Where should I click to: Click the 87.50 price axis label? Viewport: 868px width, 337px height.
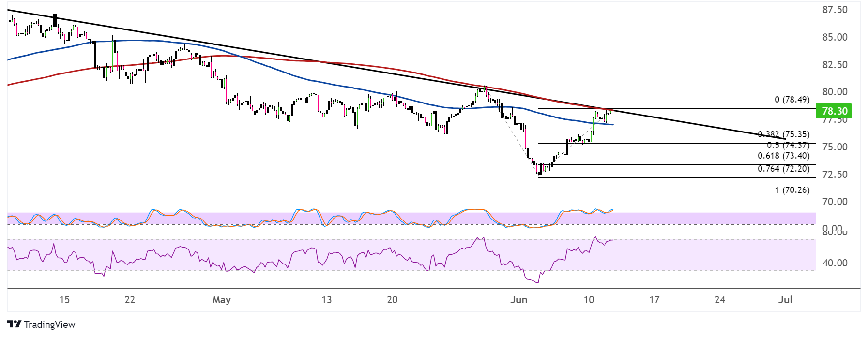[x=835, y=10]
